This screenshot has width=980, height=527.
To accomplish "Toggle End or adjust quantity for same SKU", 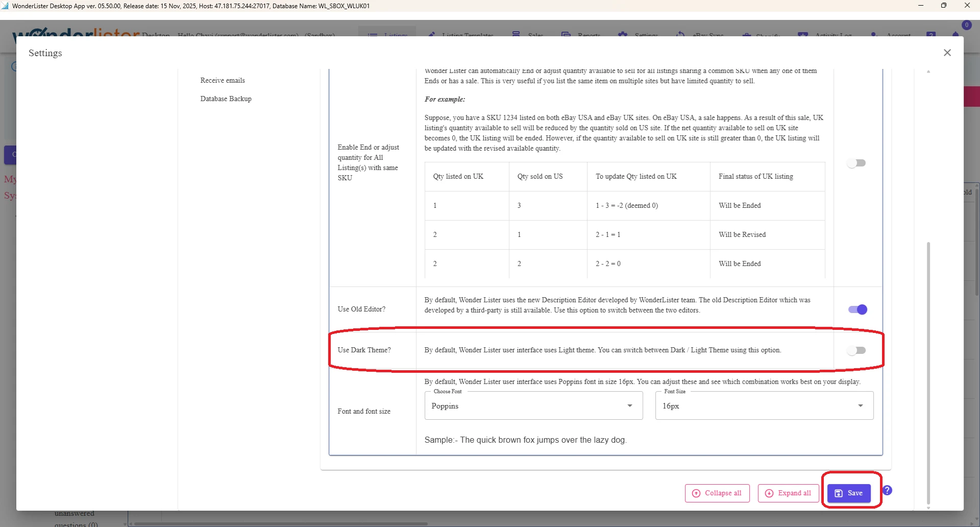I will coord(857,163).
